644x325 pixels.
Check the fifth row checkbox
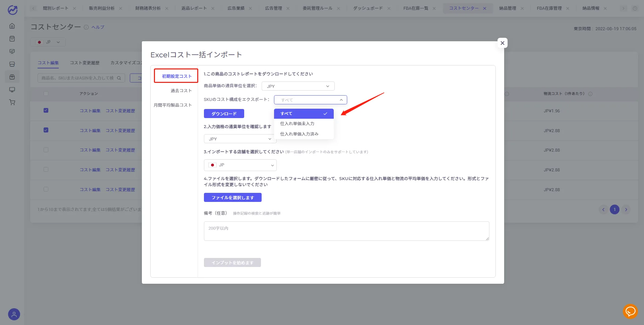point(46,189)
